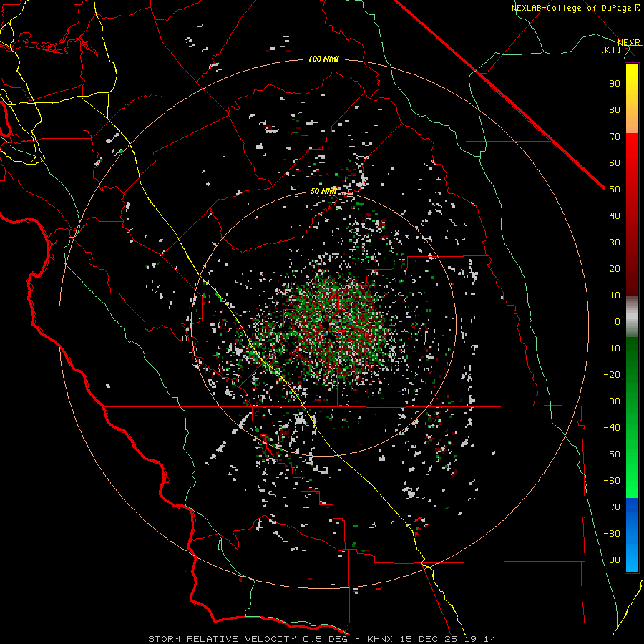Click the 50 NMI range ring label
The image size is (644, 644).
[x=323, y=191]
